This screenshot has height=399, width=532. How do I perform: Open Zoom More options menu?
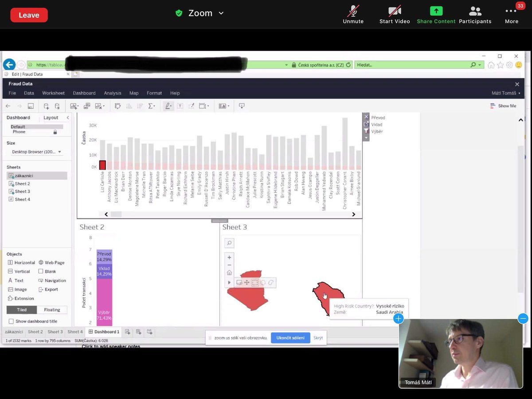[512, 15]
